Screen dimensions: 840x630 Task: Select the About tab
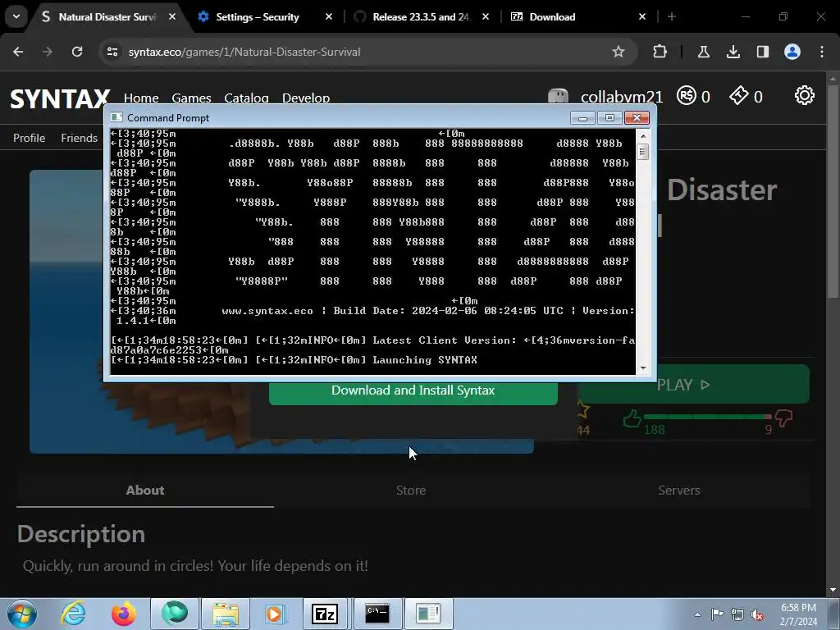click(145, 491)
